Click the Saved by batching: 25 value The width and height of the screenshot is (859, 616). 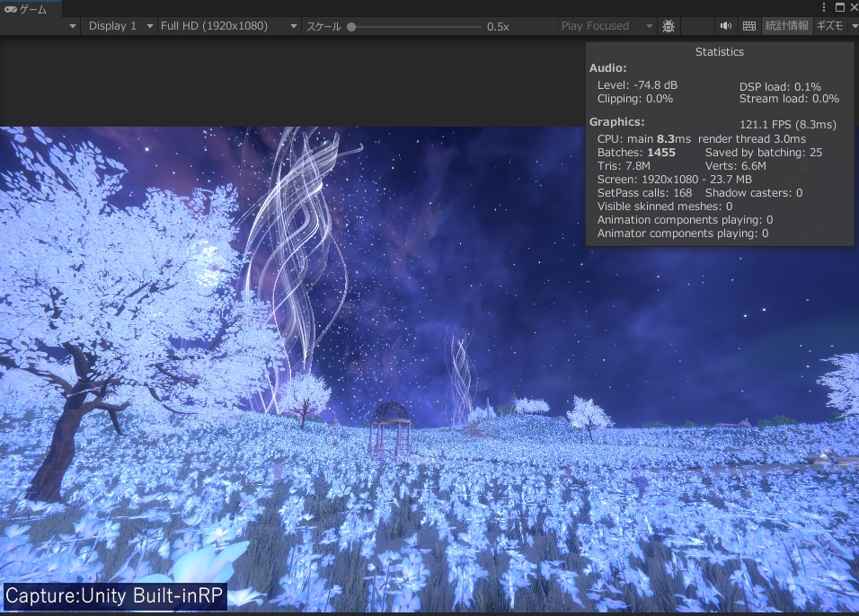[x=764, y=153]
